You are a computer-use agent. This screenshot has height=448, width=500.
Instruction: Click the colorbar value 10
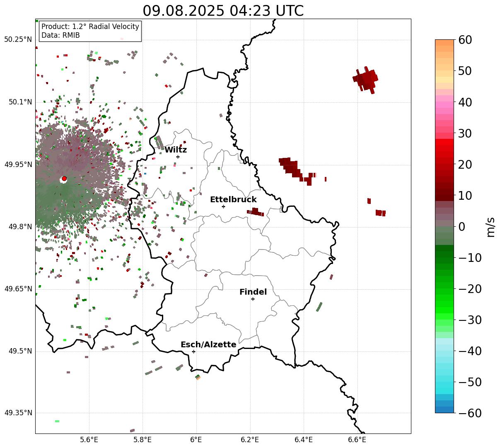pos(465,195)
